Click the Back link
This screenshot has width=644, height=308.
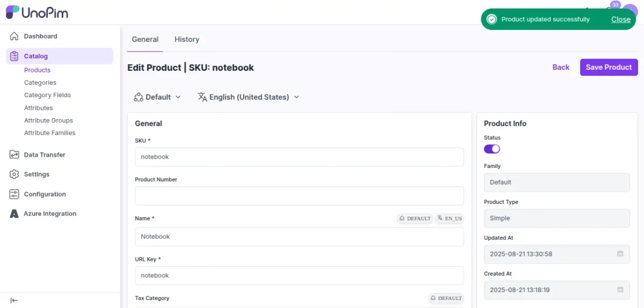click(561, 67)
